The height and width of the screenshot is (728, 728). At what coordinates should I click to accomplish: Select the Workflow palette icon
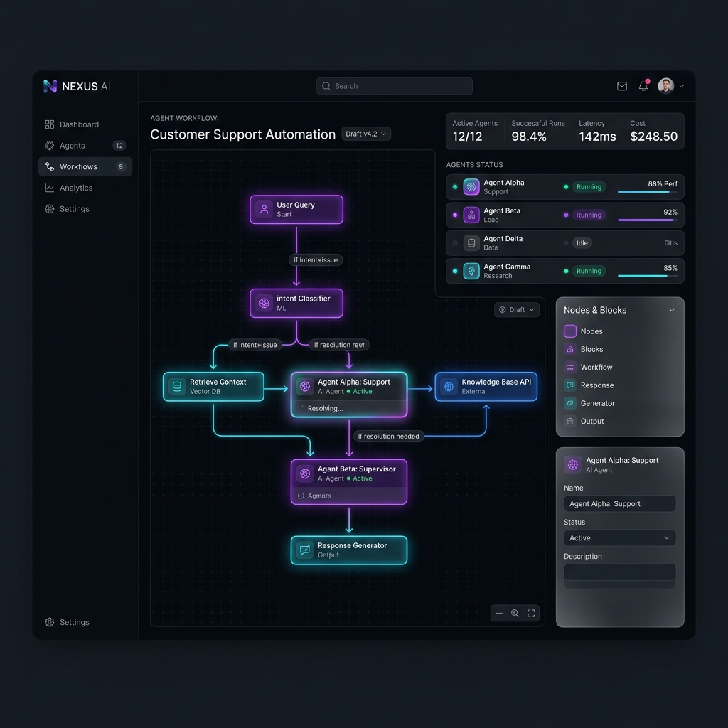tap(570, 368)
